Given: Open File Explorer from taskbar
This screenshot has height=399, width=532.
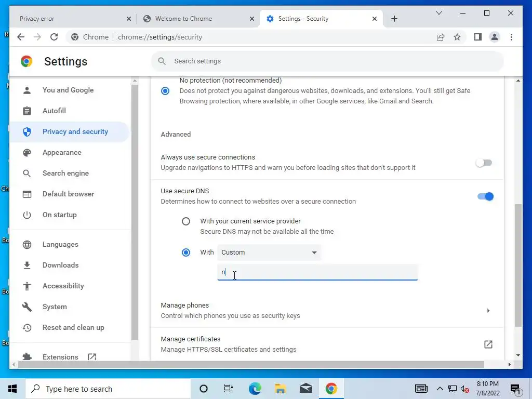Looking at the screenshot, I should 280,389.
